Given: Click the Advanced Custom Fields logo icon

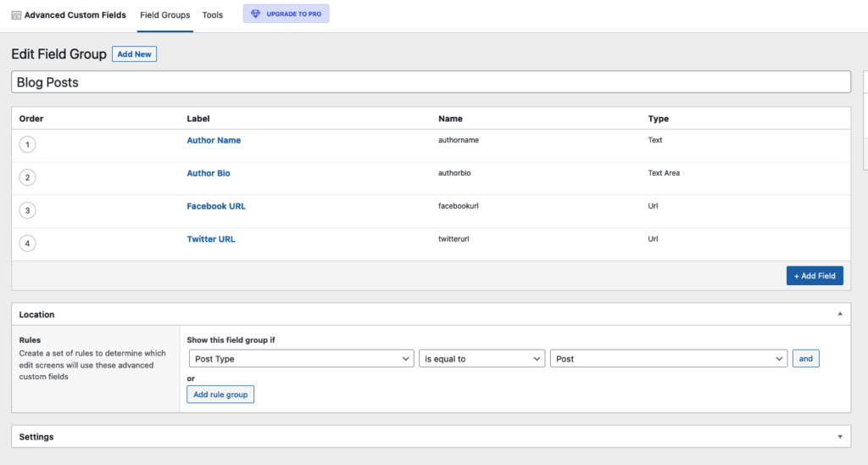Looking at the screenshot, I should [x=16, y=15].
